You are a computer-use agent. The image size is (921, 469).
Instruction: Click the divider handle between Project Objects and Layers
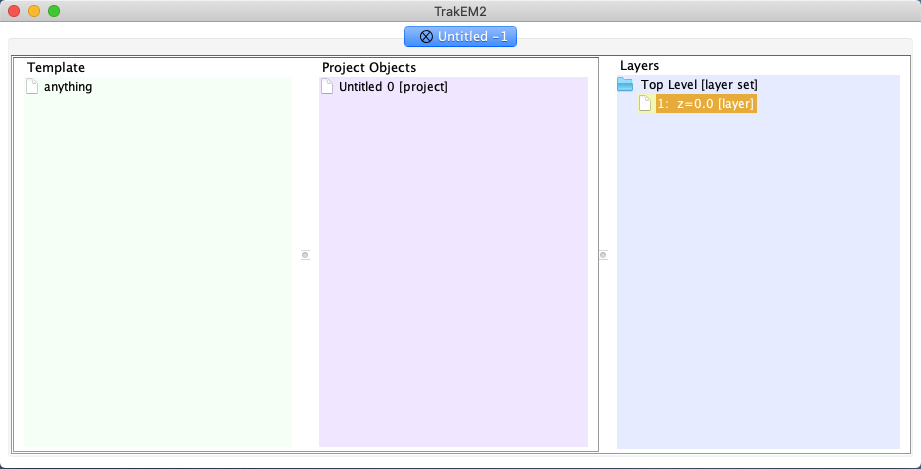[603, 255]
